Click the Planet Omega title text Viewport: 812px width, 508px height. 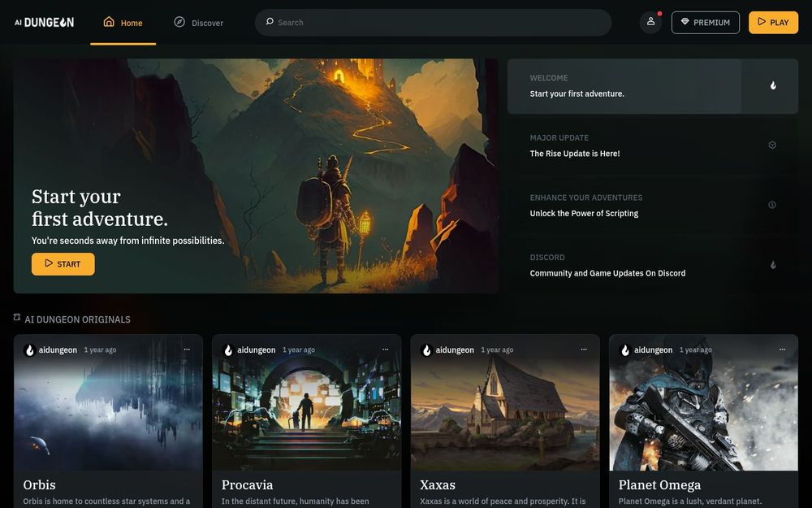tap(659, 484)
